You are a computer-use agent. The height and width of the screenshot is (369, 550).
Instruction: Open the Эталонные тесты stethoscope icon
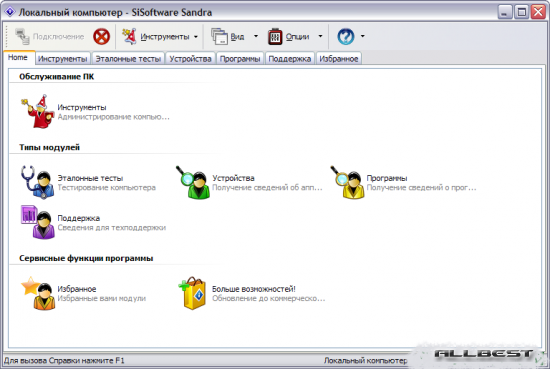38,182
